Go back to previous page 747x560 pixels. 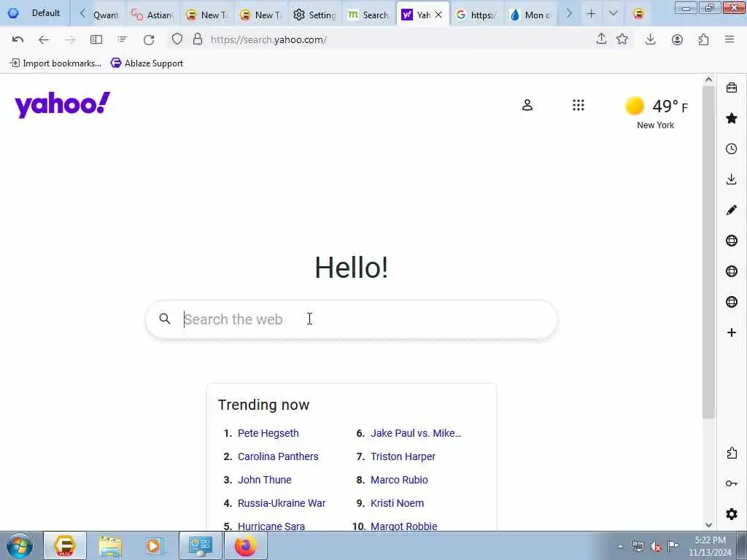(x=43, y=39)
